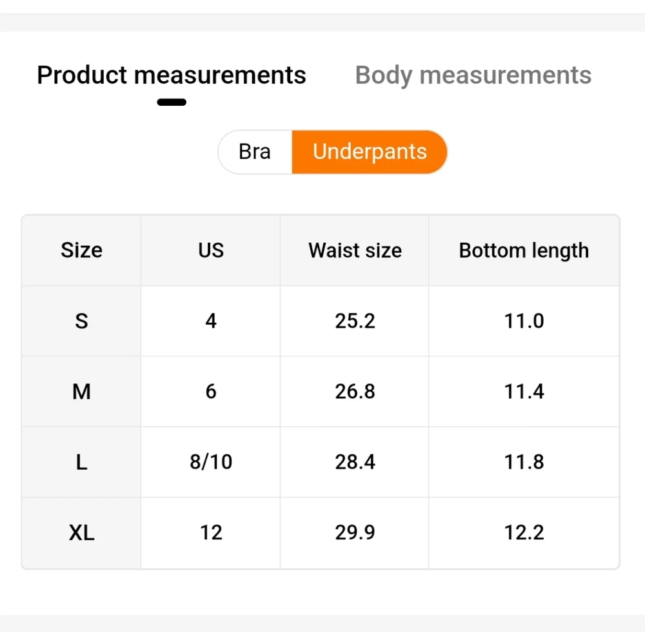The height and width of the screenshot is (644, 645).
Task: Select the S size row label
Action: [x=81, y=321]
